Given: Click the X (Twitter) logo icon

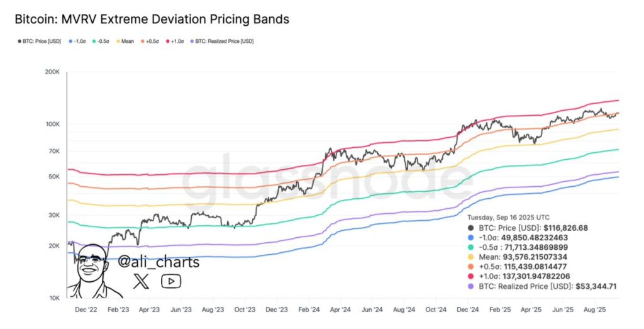Looking at the screenshot, I should coord(142,281).
